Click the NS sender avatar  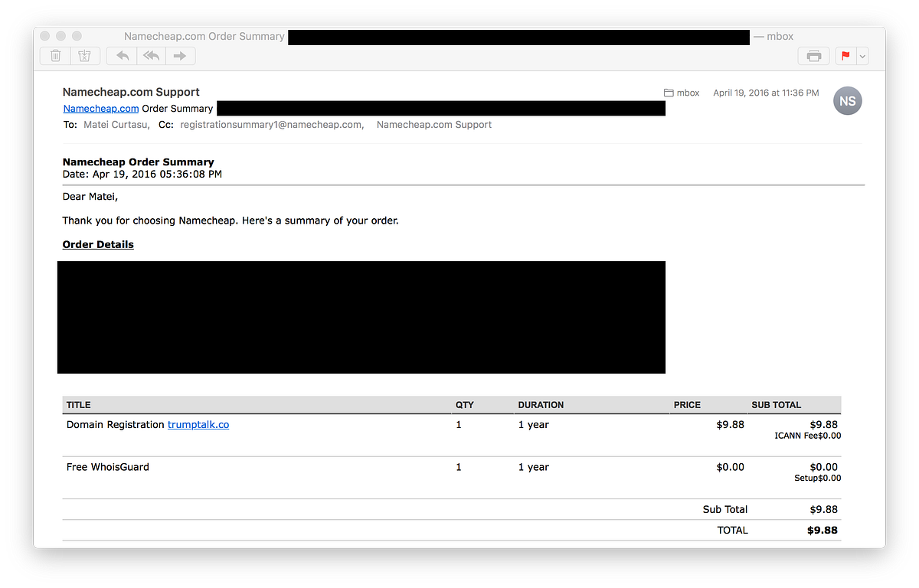(x=847, y=101)
